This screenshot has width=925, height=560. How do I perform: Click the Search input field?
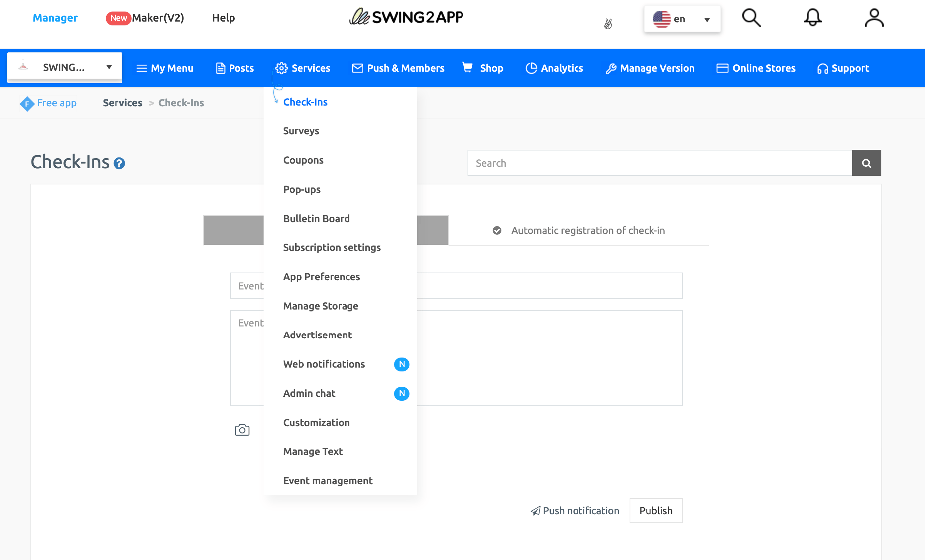pos(660,163)
